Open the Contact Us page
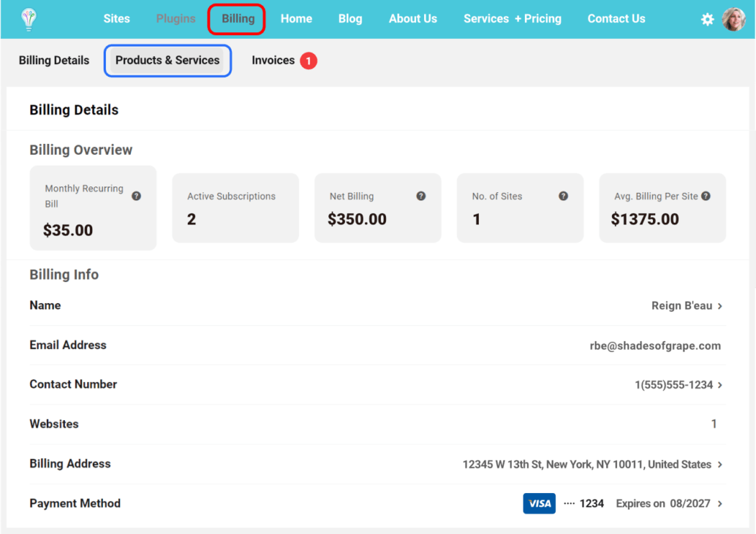 (616, 19)
